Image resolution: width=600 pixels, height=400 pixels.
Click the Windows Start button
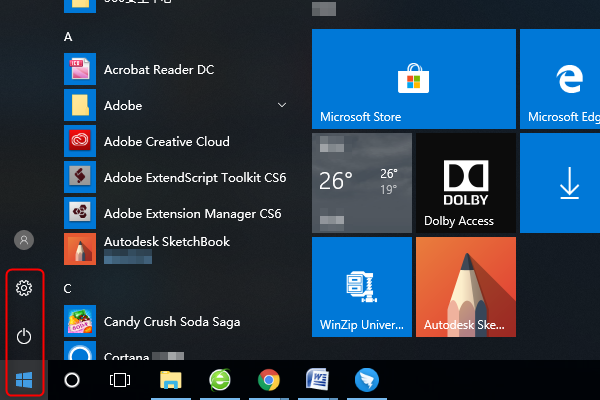25,380
